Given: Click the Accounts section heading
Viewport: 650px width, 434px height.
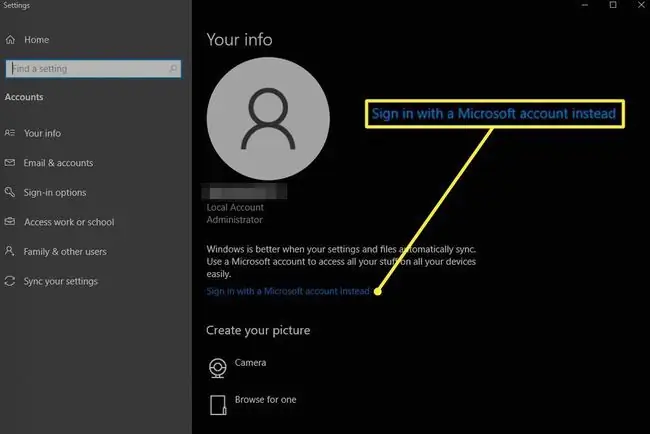Looking at the screenshot, I should coord(24,97).
